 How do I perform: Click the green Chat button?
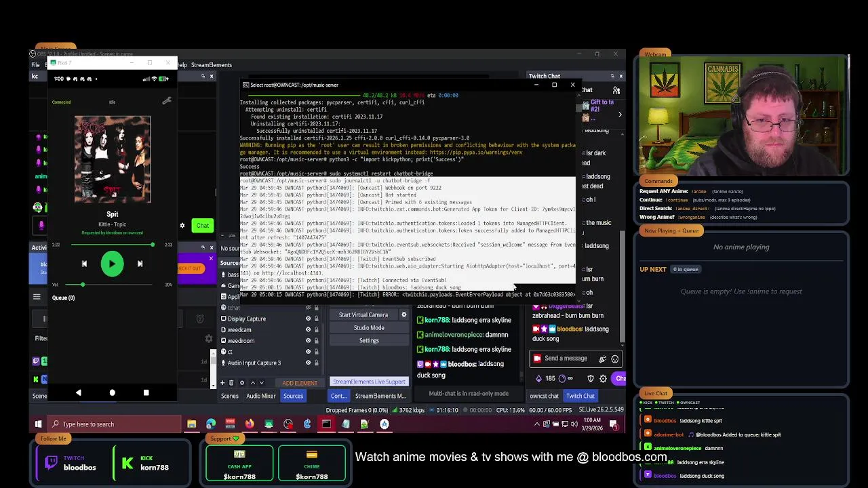pyautogui.click(x=203, y=226)
